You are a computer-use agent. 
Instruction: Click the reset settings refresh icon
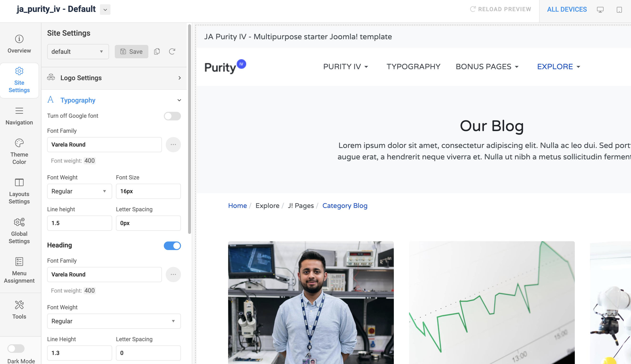(x=172, y=51)
